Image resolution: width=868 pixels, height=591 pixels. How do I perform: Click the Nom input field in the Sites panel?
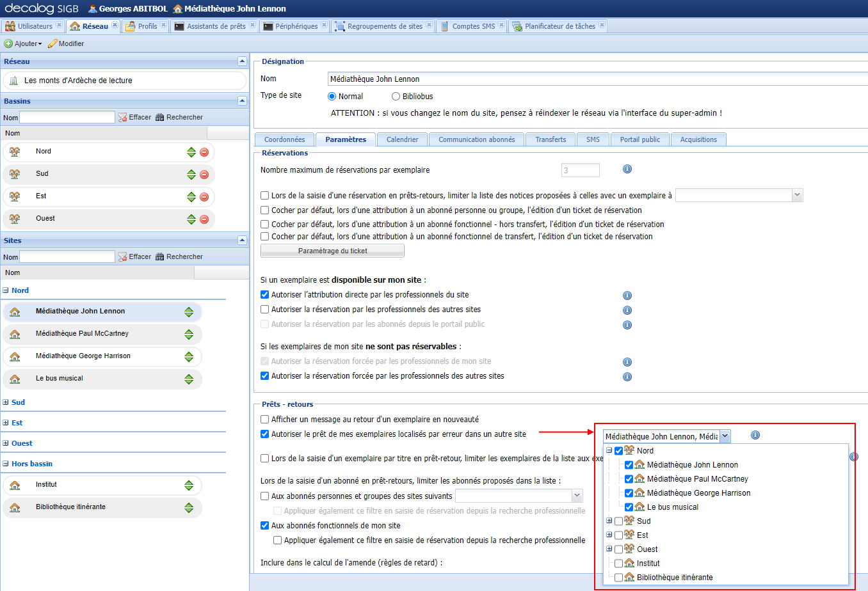67,256
